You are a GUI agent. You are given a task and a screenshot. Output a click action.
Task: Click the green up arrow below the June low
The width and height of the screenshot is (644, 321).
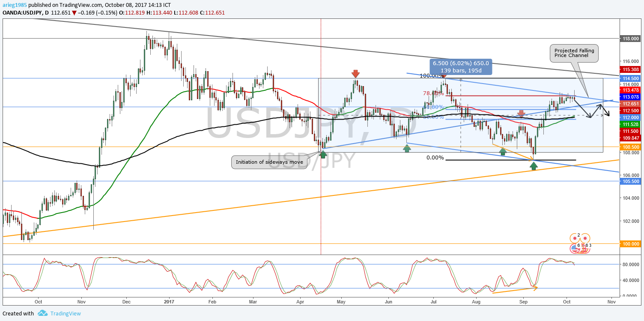pyautogui.click(x=407, y=148)
